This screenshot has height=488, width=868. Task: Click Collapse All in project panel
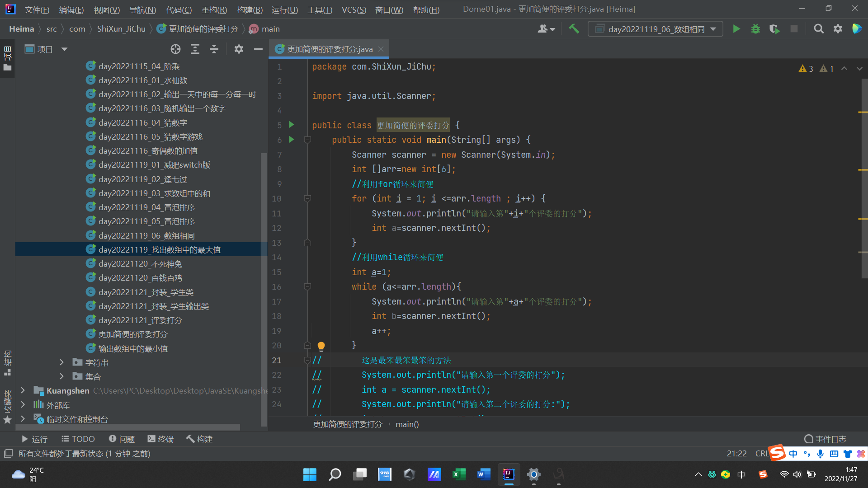[x=214, y=49]
